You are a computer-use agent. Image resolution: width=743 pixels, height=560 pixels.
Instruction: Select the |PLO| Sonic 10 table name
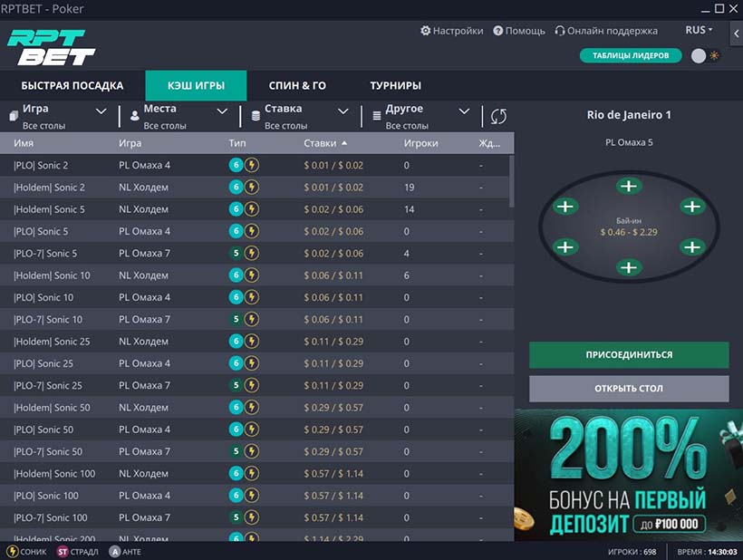[x=43, y=297]
